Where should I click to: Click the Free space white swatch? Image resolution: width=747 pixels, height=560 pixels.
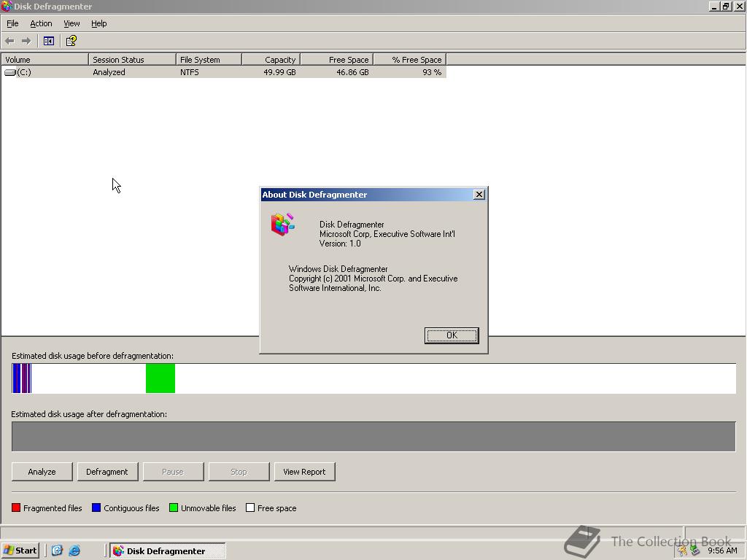tap(250, 507)
